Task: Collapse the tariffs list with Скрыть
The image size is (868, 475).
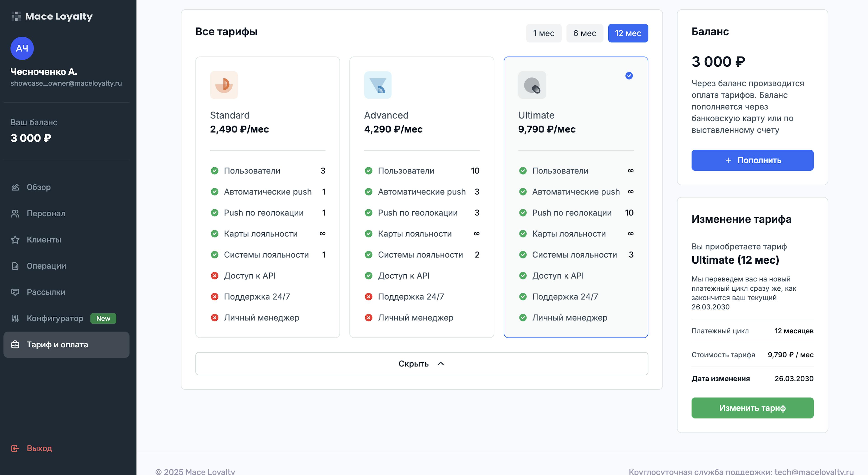Action: pos(422,364)
